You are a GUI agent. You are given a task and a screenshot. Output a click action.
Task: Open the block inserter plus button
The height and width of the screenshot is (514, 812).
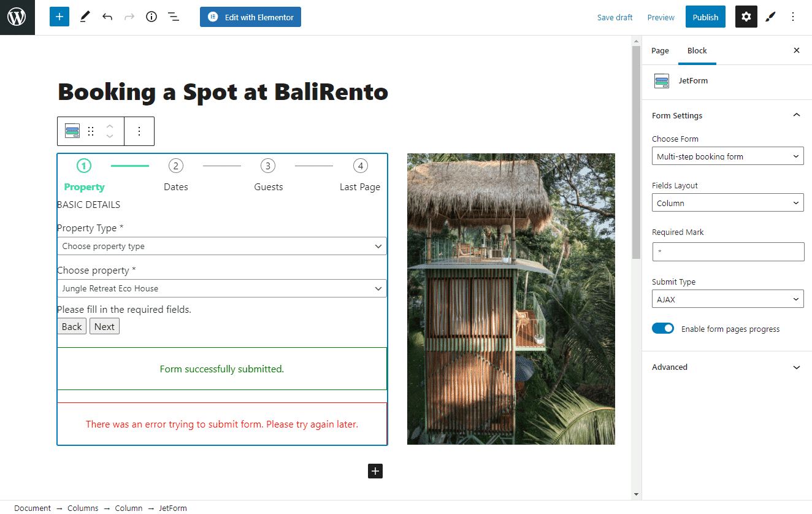(x=59, y=17)
